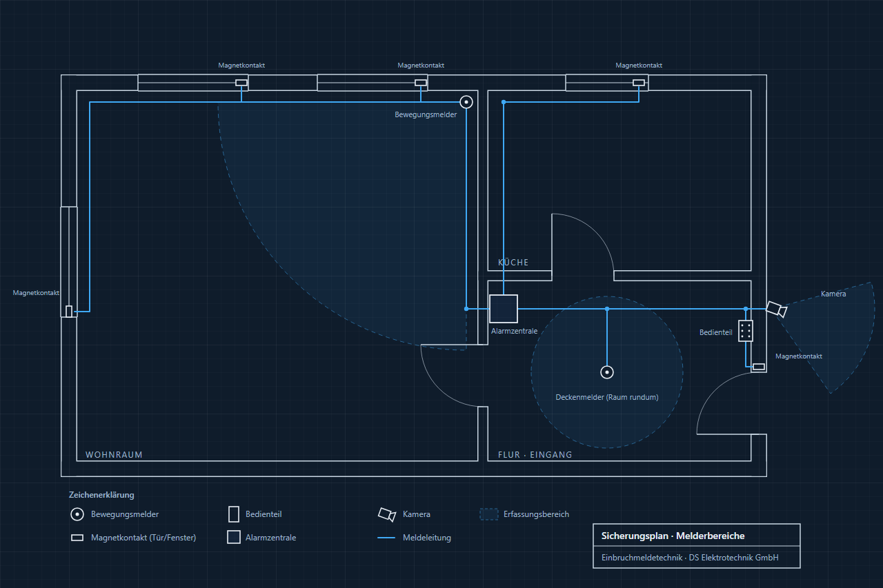Click the Alarmzentrale box on the floor plan
Image resolution: width=883 pixels, height=588 pixels.
[x=504, y=309]
